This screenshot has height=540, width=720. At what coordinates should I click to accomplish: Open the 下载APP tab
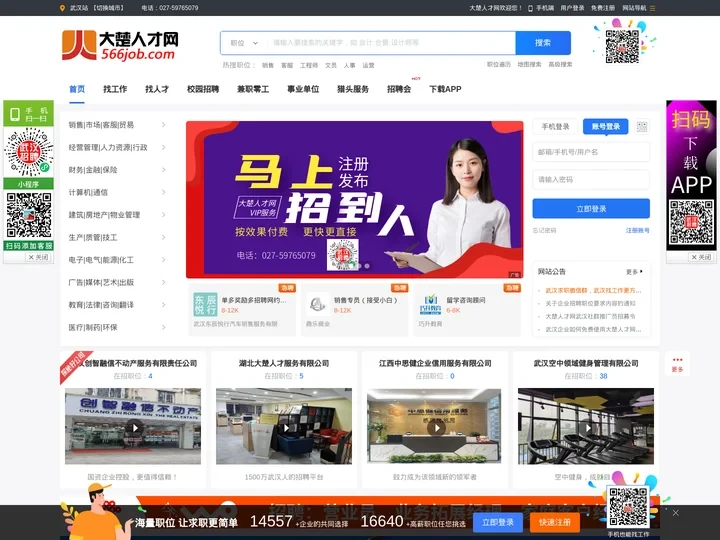(x=445, y=89)
